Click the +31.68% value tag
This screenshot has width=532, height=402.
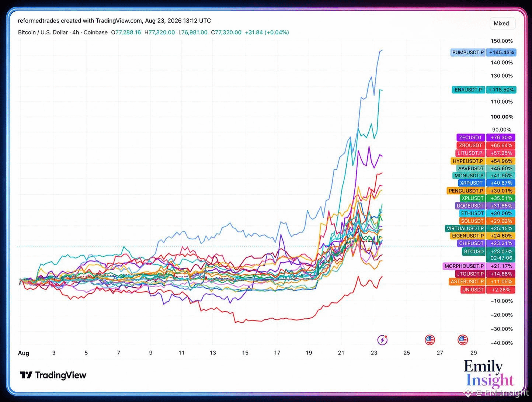[x=501, y=206]
